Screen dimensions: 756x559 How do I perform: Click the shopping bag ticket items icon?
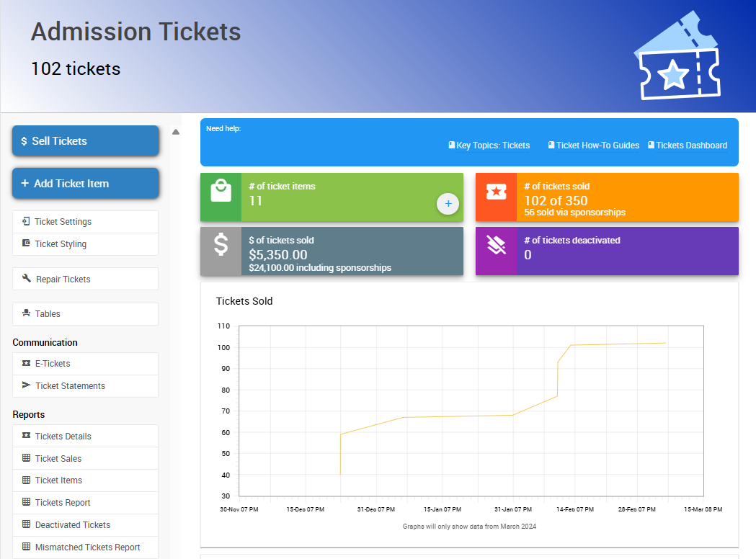click(x=221, y=192)
